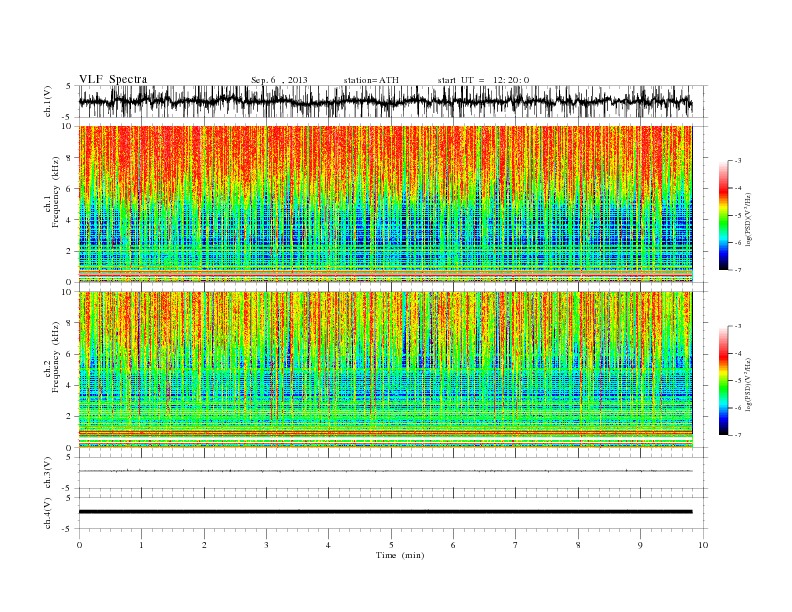Viewport: 792px width, 612px height.
Task: Click the "5" minute tick label on time axis
Action: tap(391, 545)
